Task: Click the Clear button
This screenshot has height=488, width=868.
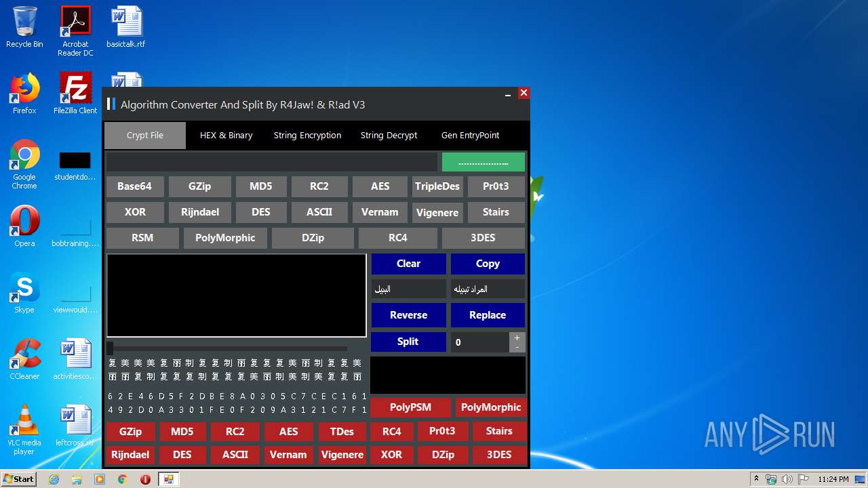Action: (408, 264)
